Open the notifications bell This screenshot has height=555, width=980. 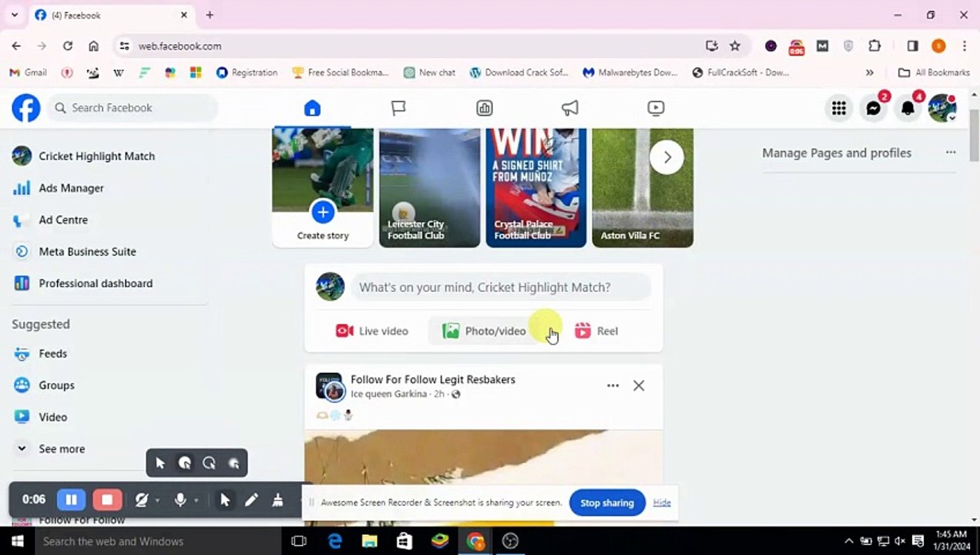point(908,109)
